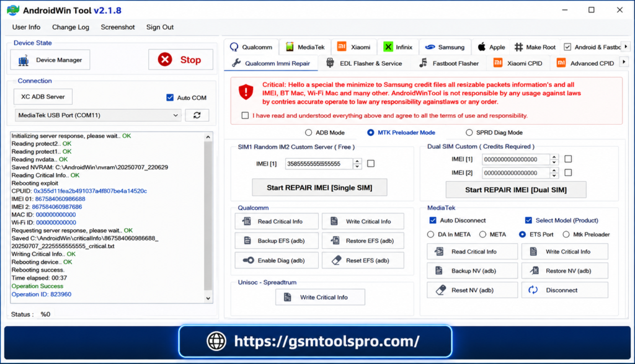The width and height of the screenshot is (635, 364).
Task: Toggle Auto Disconnect checkbox
Action: click(x=433, y=220)
